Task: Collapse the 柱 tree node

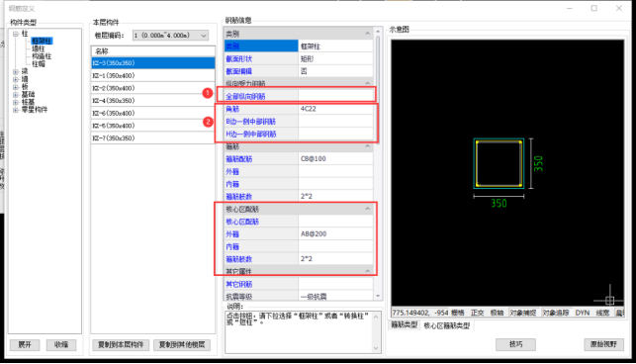Action: click(x=16, y=34)
